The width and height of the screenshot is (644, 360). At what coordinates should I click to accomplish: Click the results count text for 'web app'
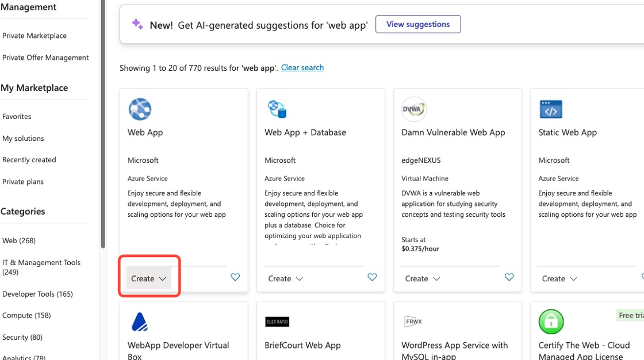click(199, 68)
